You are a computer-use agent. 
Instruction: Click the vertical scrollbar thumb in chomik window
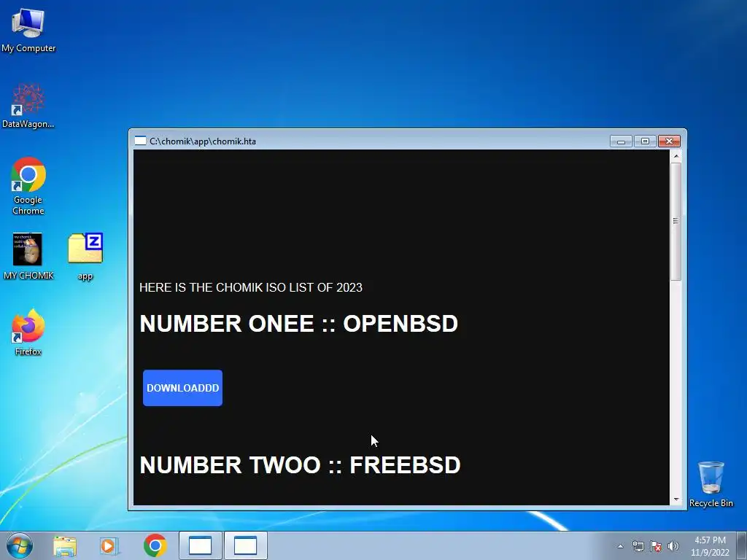(676, 222)
